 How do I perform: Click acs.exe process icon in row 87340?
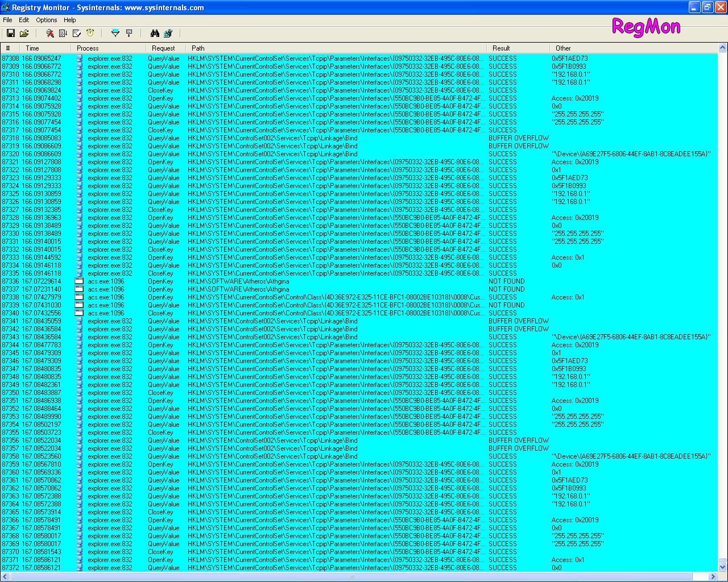(80, 313)
